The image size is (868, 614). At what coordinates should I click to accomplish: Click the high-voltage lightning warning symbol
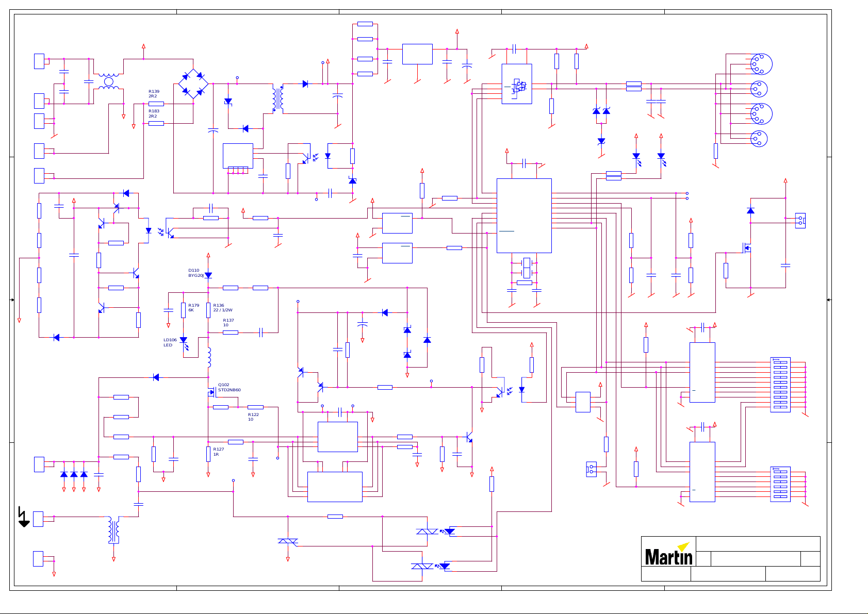click(x=24, y=517)
